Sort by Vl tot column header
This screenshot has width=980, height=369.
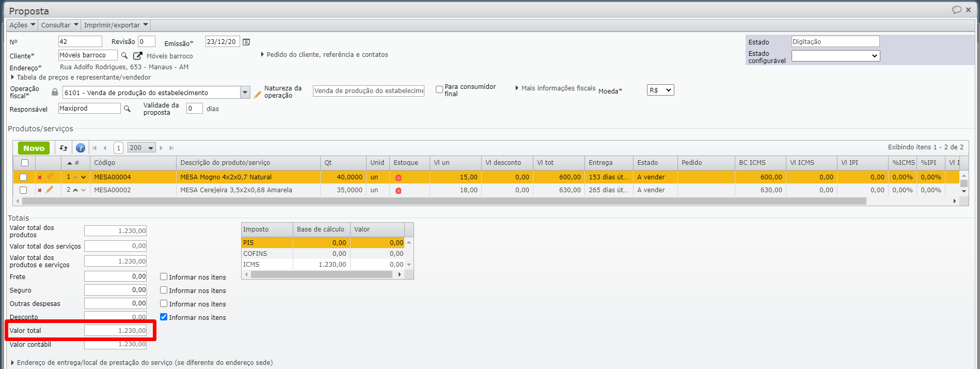tap(558, 163)
